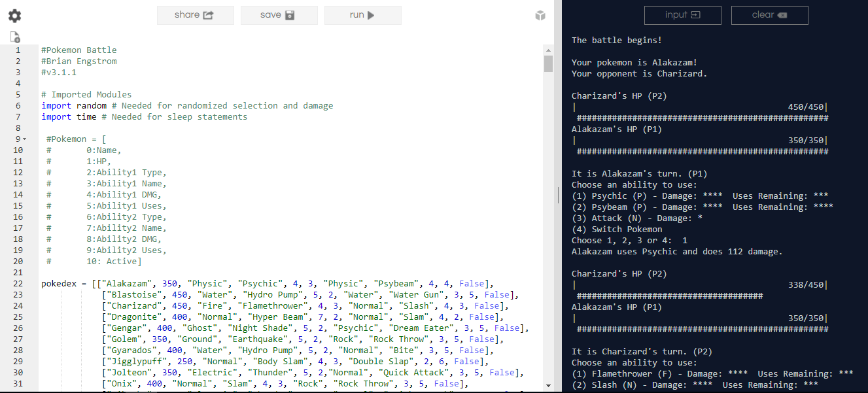Image resolution: width=868 pixels, height=393 pixels.
Task: Click line number 1 in the gutter
Action: click(18, 50)
